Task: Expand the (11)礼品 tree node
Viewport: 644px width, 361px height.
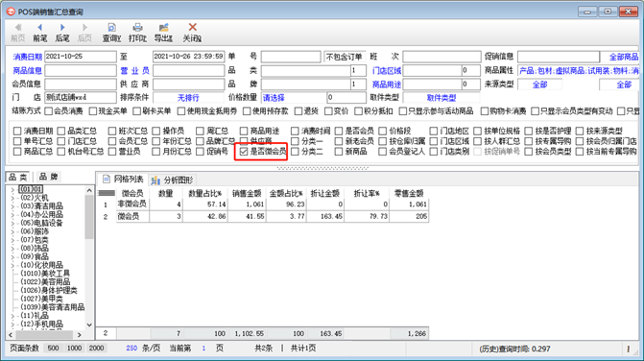Action: 12,316
